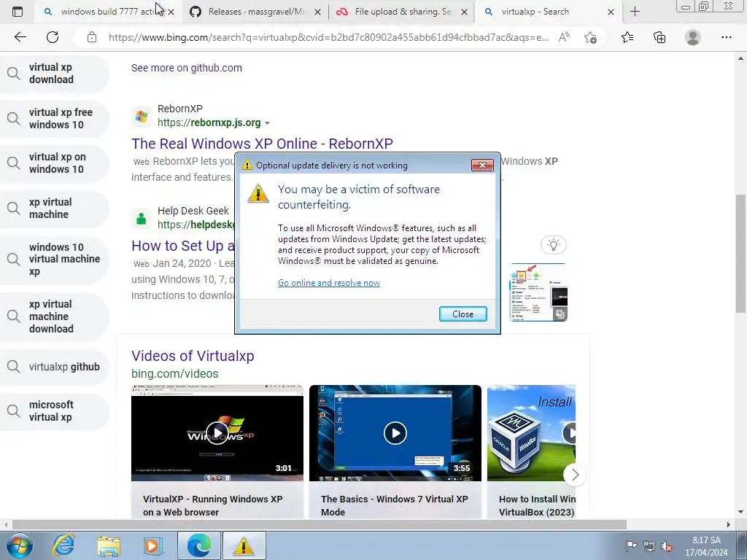Play 'The Basics - Windows 7 Virtual XP' video

tap(395, 433)
